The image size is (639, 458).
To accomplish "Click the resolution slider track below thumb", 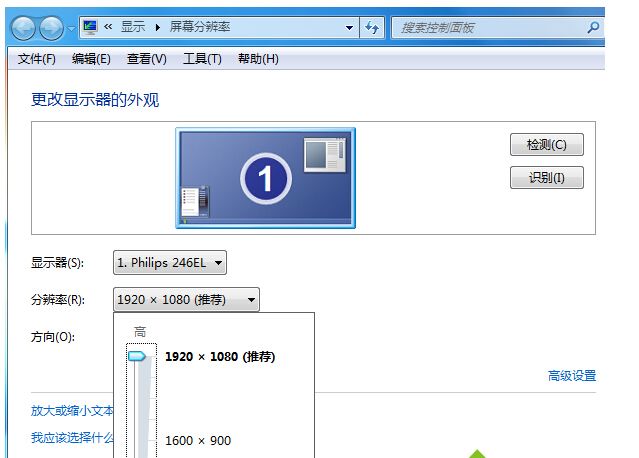I will click(143, 410).
